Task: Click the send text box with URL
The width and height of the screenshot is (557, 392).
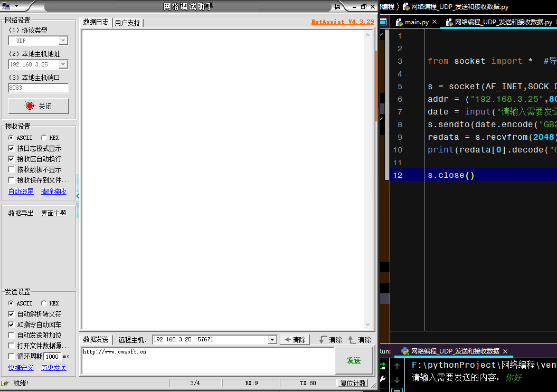Action: [208, 360]
